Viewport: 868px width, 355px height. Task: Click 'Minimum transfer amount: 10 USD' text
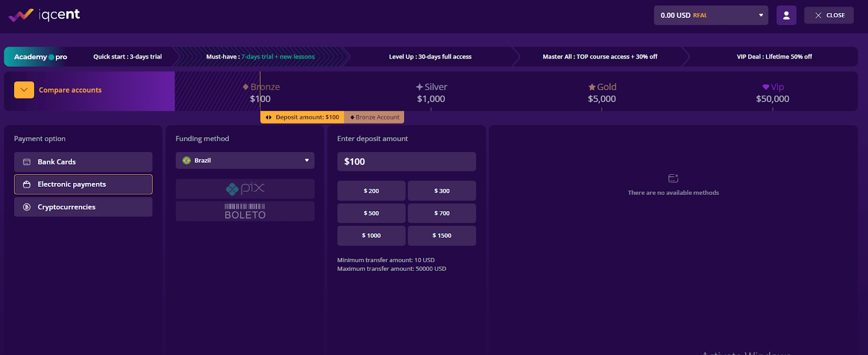386,260
